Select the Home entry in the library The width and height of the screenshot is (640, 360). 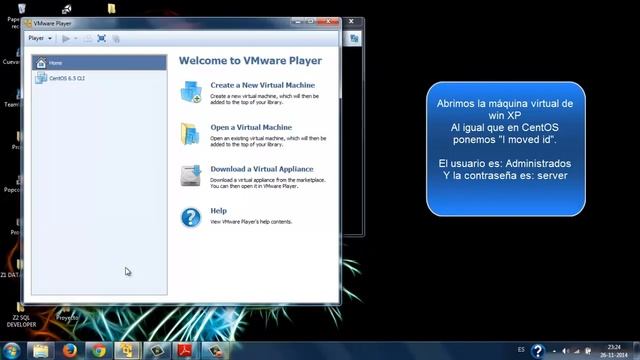click(99, 63)
